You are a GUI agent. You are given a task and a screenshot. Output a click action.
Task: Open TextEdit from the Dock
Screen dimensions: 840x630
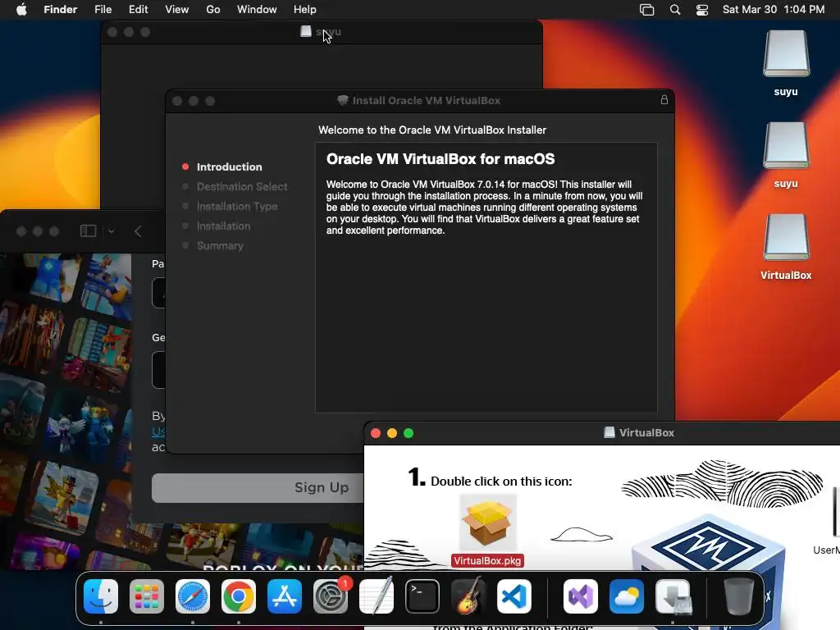tap(376, 596)
